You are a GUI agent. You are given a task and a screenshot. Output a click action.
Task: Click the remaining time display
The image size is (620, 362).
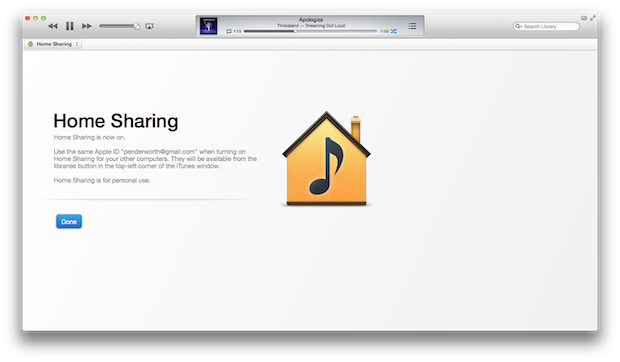coord(384,31)
